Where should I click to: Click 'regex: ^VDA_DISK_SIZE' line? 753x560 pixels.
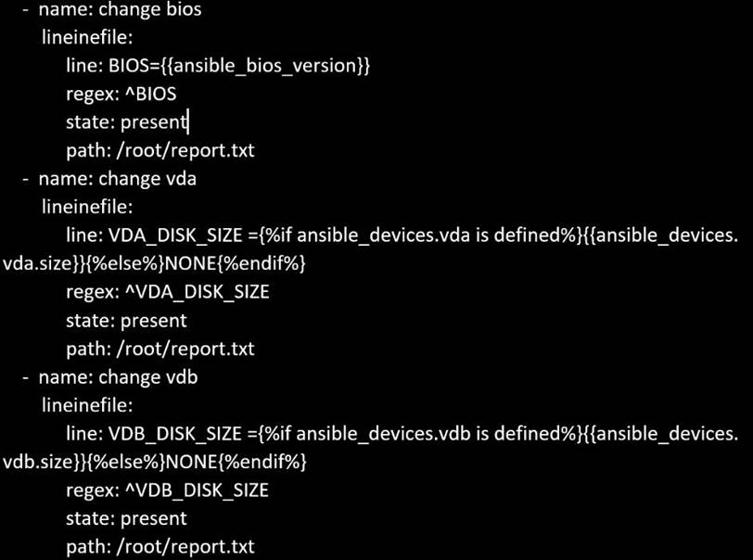click(168, 293)
